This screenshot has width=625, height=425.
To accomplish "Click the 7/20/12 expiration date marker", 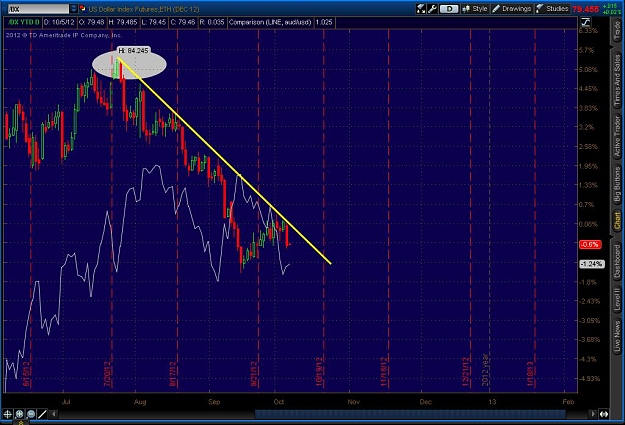I will 108,374.
